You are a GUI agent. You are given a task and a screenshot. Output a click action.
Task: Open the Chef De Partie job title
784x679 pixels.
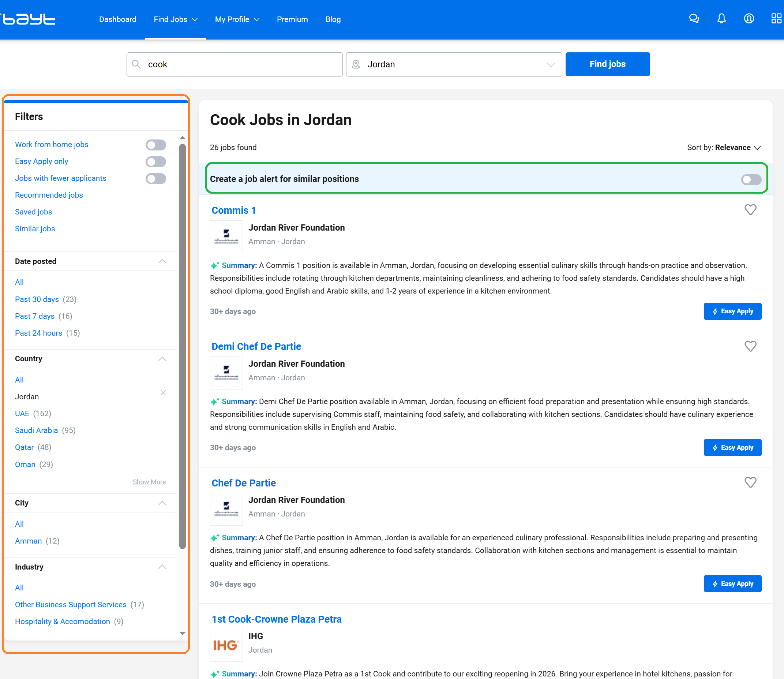[244, 483]
